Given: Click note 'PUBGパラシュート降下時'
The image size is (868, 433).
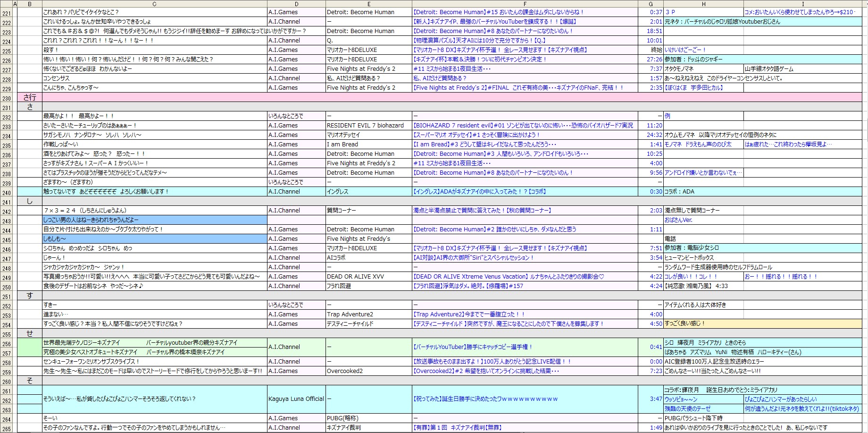Looking at the screenshot, I should (693, 418).
